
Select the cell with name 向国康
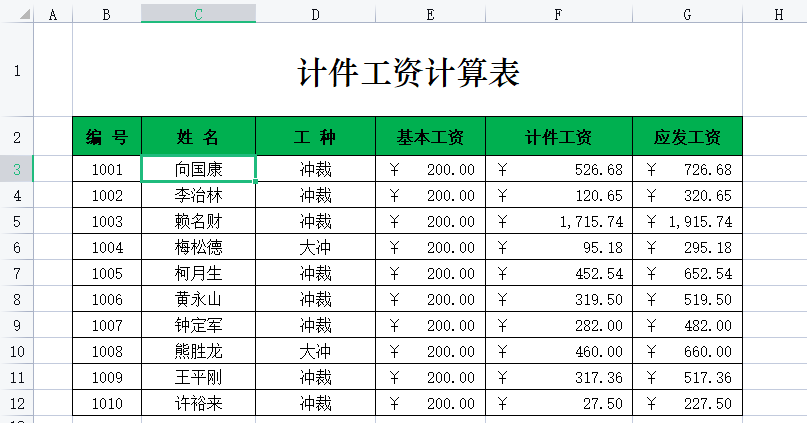(x=198, y=169)
